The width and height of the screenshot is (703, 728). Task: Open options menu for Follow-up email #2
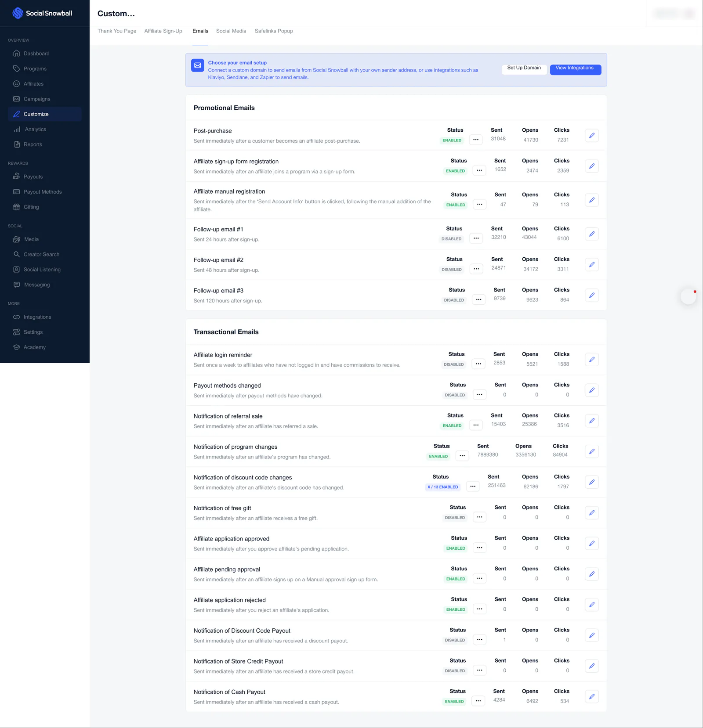click(476, 269)
